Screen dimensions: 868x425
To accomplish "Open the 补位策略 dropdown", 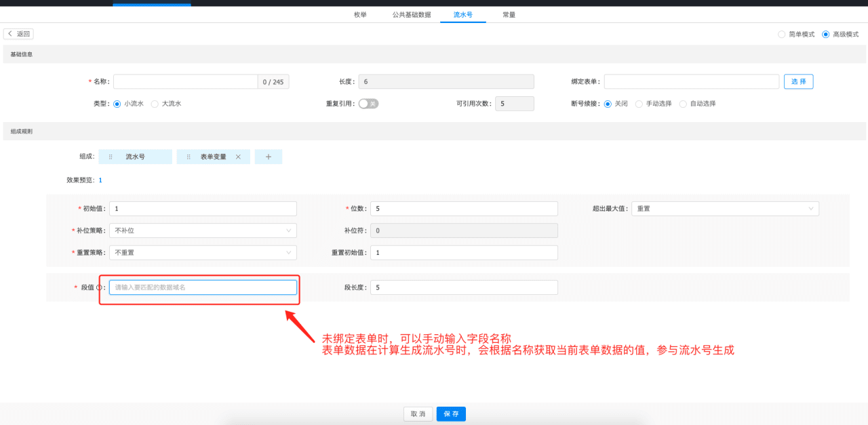I will tap(203, 230).
